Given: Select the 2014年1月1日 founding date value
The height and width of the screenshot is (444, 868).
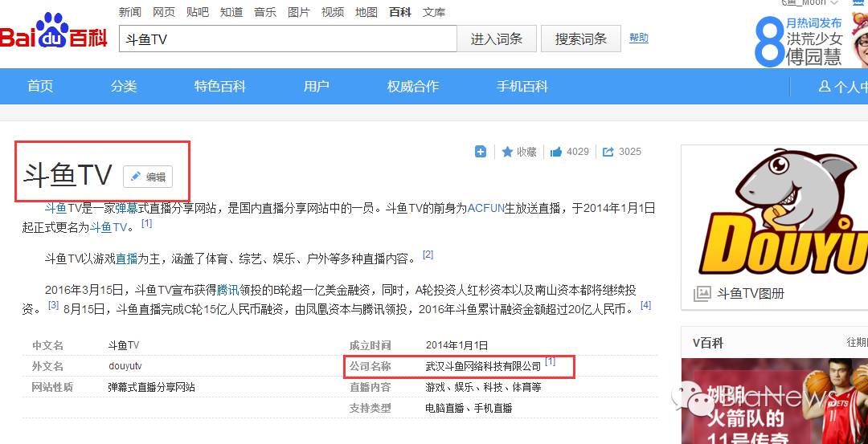Looking at the screenshot, I should click(457, 345).
